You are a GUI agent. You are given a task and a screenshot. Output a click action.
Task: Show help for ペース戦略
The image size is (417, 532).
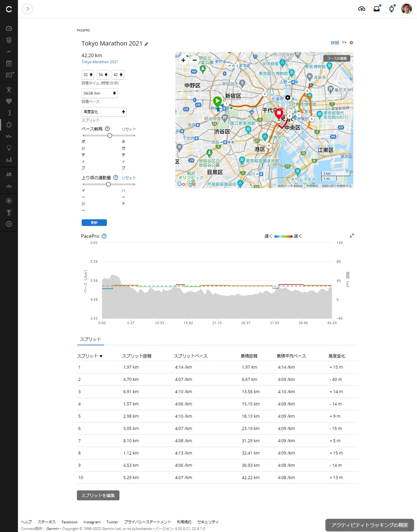click(107, 128)
